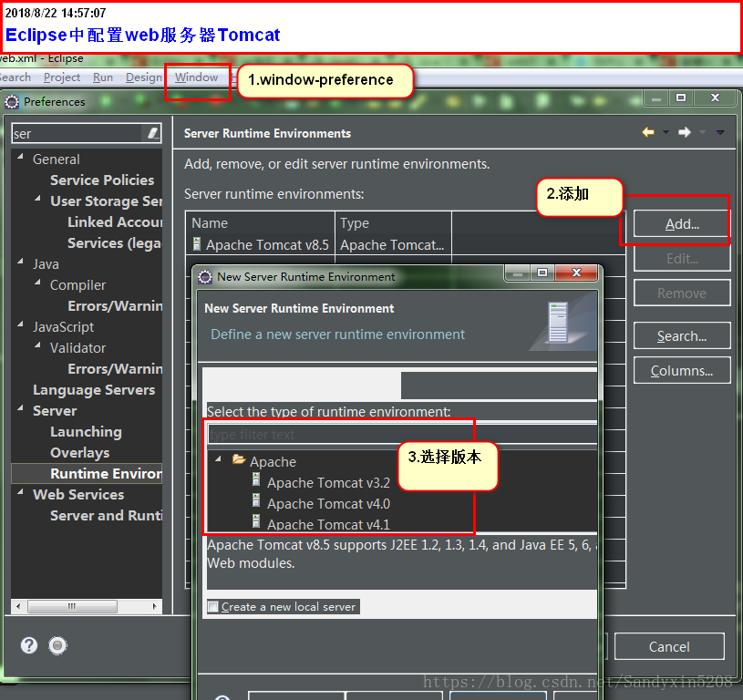The width and height of the screenshot is (743, 700).
Task: Select the Apache Tomcat v4.1 runtime
Action: [x=328, y=524]
